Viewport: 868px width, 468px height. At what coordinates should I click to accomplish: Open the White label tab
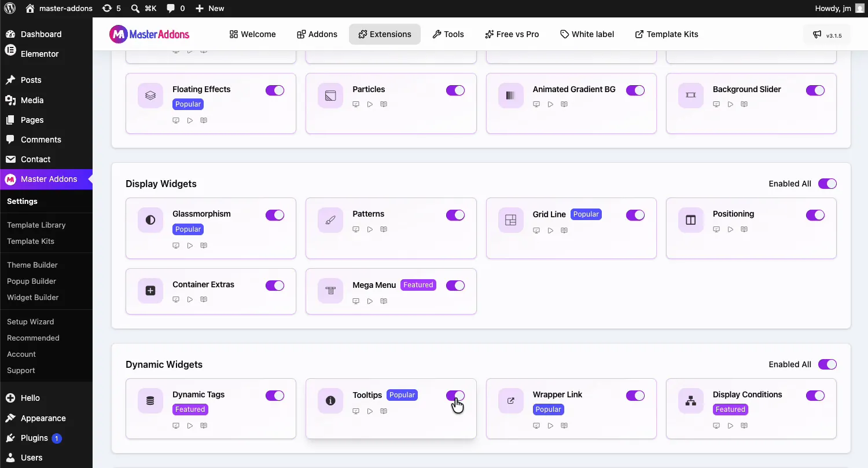point(587,34)
